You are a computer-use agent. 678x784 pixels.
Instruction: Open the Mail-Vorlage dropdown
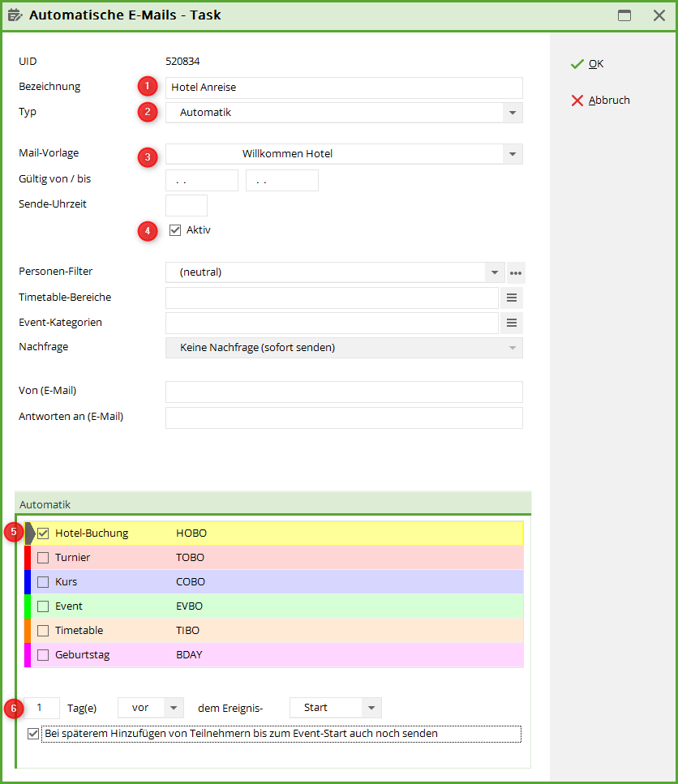click(512, 154)
